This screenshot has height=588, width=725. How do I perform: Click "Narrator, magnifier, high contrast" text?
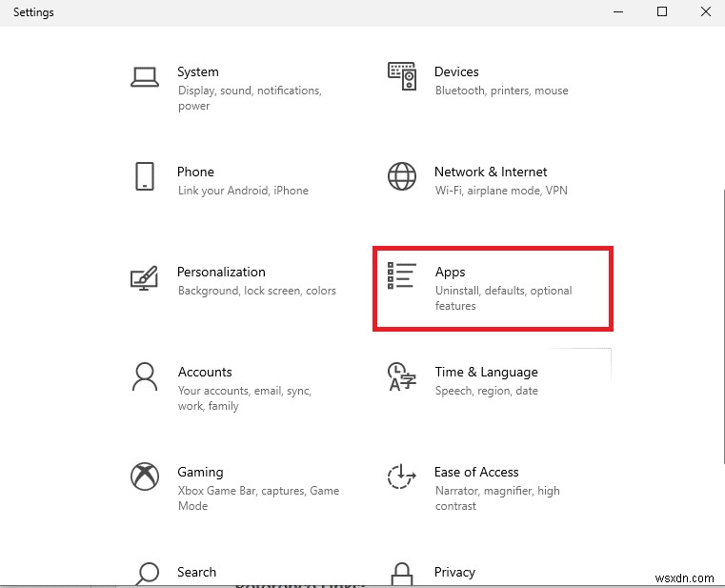[497, 498]
